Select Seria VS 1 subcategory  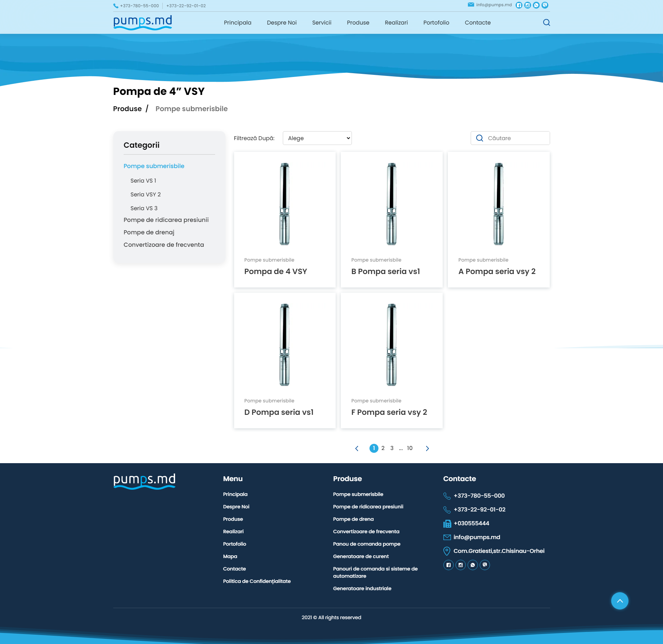(143, 180)
